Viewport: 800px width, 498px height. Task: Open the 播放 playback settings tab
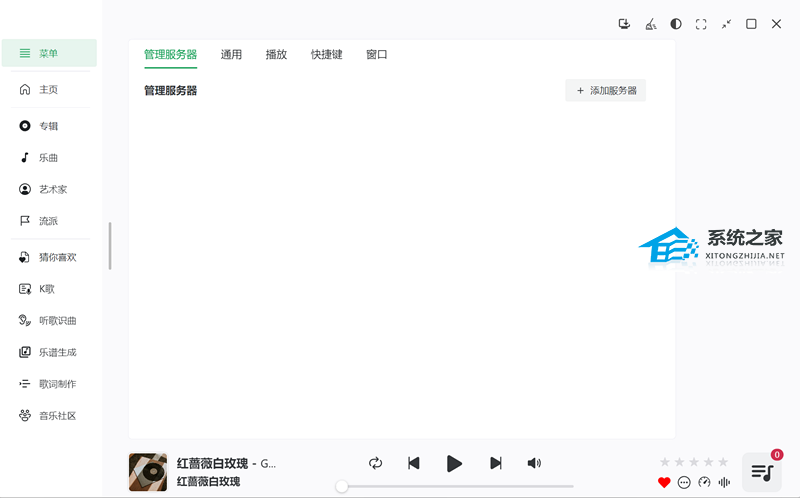[x=276, y=55]
